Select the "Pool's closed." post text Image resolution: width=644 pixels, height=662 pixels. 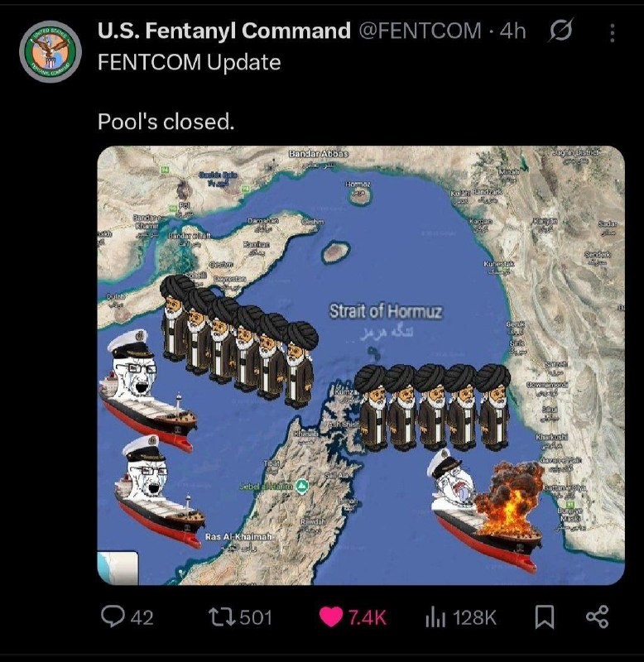coord(166,122)
